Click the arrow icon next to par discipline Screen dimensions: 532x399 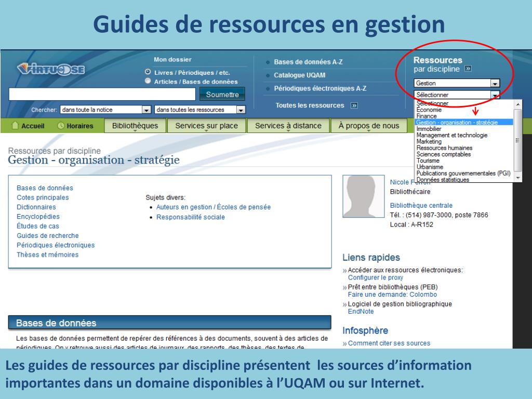click(468, 69)
